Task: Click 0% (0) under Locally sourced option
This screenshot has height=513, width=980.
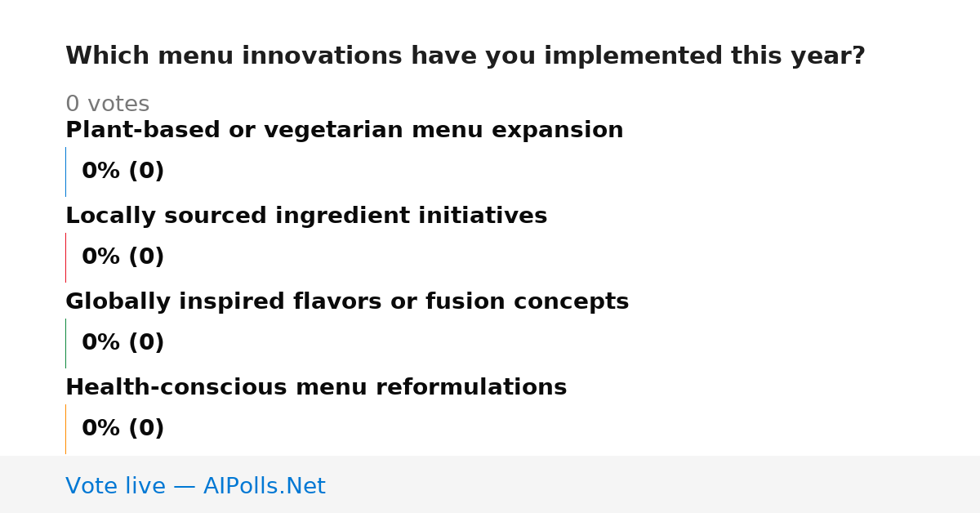Action: 122,257
